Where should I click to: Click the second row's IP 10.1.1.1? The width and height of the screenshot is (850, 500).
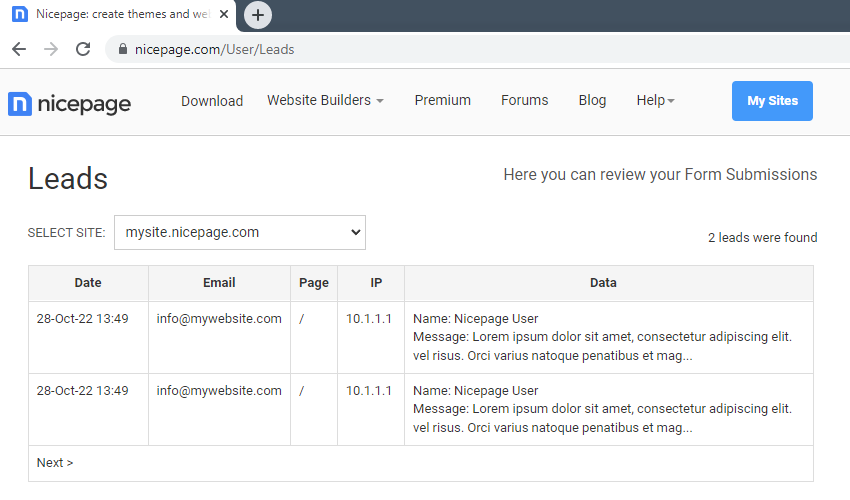click(x=369, y=391)
